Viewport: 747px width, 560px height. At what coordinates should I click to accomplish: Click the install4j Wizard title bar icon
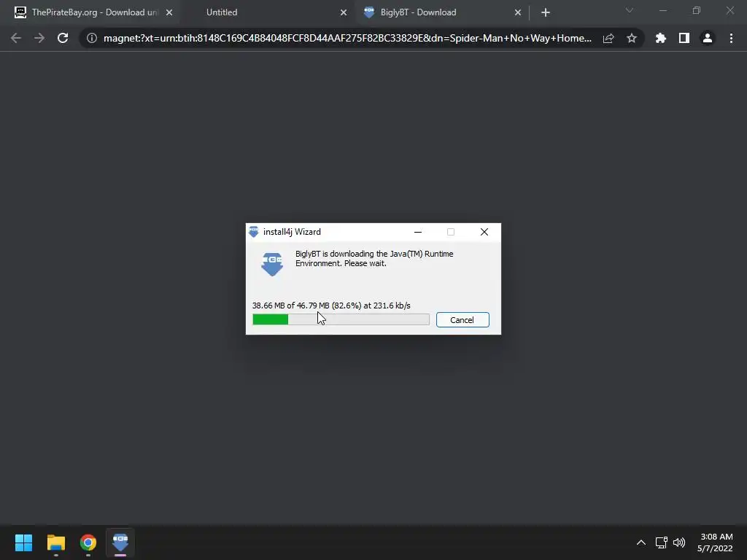pyautogui.click(x=254, y=232)
